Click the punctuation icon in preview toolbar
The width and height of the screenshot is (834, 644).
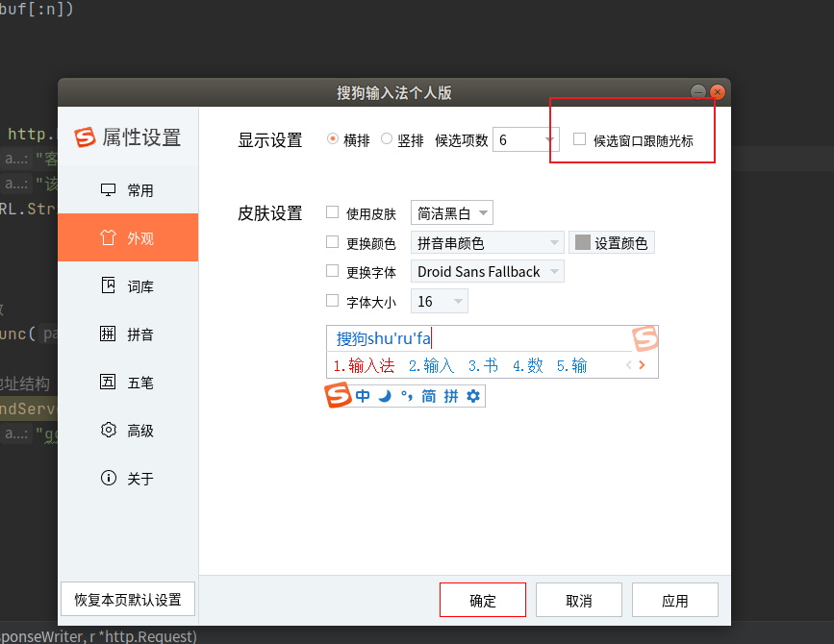coord(407,396)
